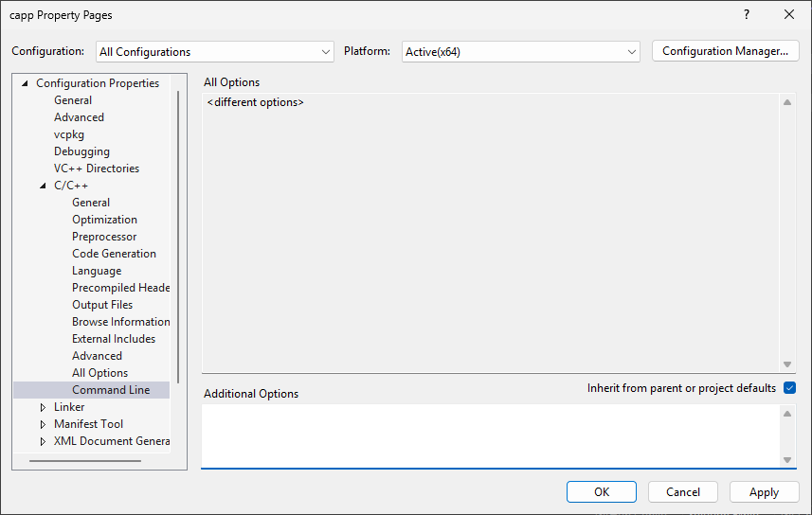Open the Optimization page
Image resolution: width=812 pixels, height=515 pixels.
[x=104, y=220]
